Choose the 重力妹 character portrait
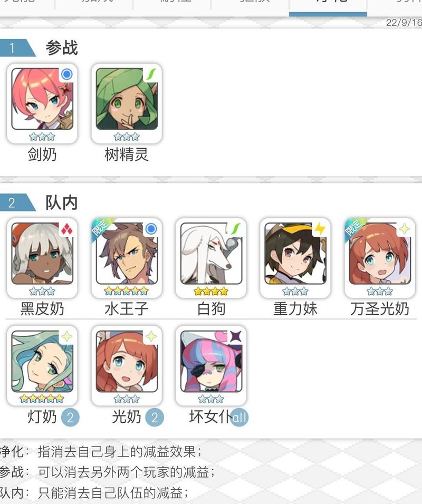The width and height of the screenshot is (422, 504). [295, 258]
